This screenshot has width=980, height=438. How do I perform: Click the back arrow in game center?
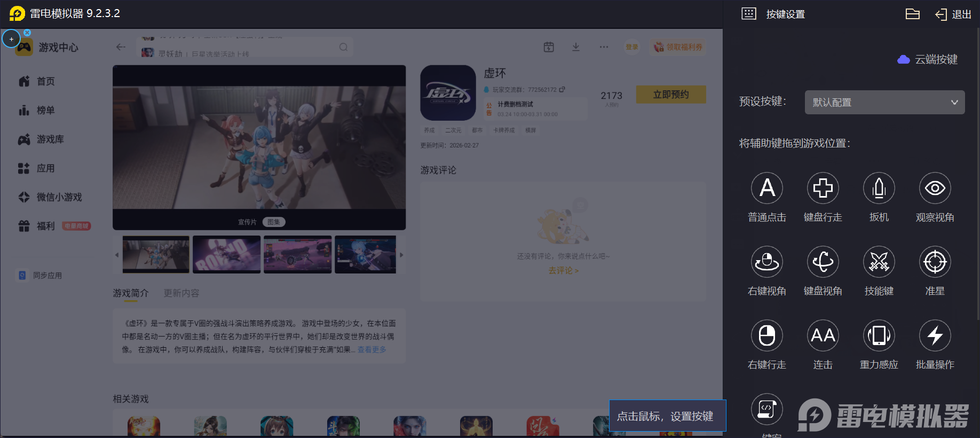pos(121,47)
